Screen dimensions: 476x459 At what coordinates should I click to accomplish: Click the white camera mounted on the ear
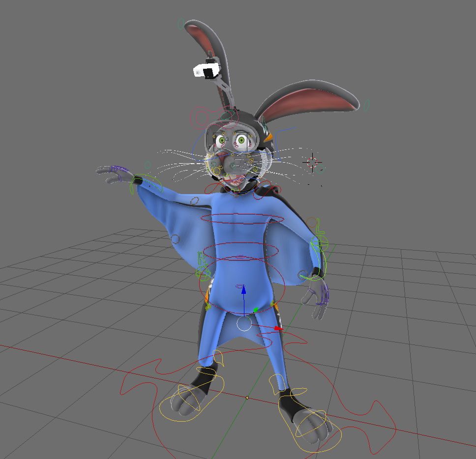tap(206, 71)
